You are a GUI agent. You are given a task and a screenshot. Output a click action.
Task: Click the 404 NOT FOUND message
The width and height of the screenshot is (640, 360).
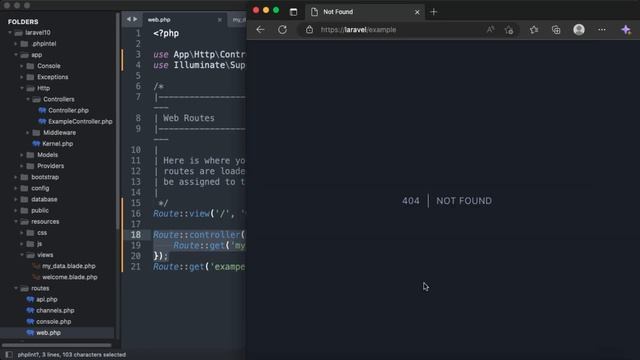[447, 201]
